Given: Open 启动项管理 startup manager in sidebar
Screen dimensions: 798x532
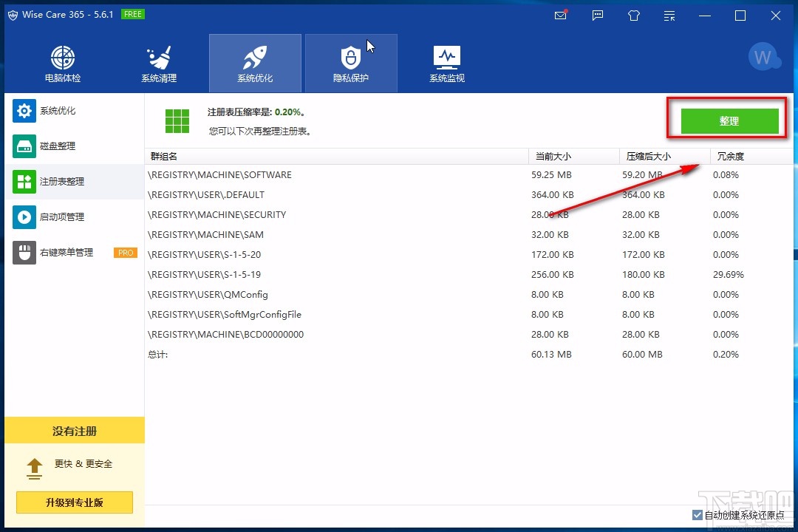Looking at the screenshot, I should coord(75,217).
